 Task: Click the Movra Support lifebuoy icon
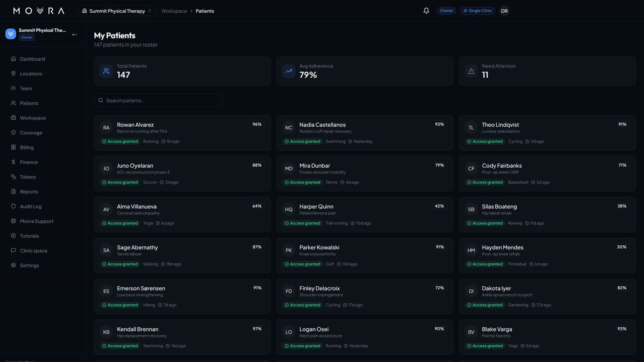pyautogui.click(x=13, y=221)
